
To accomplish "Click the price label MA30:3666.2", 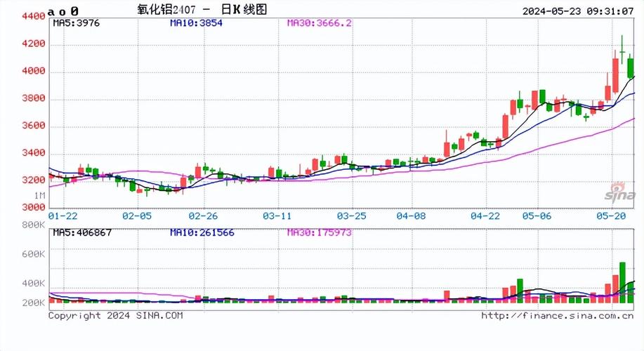I will coord(320,23).
